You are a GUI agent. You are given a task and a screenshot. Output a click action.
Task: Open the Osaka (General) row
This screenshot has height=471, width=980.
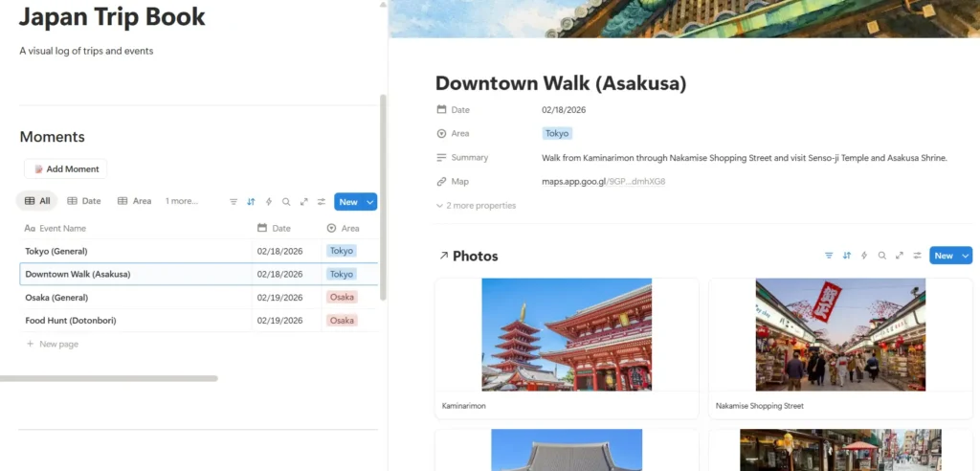(56, 297)
